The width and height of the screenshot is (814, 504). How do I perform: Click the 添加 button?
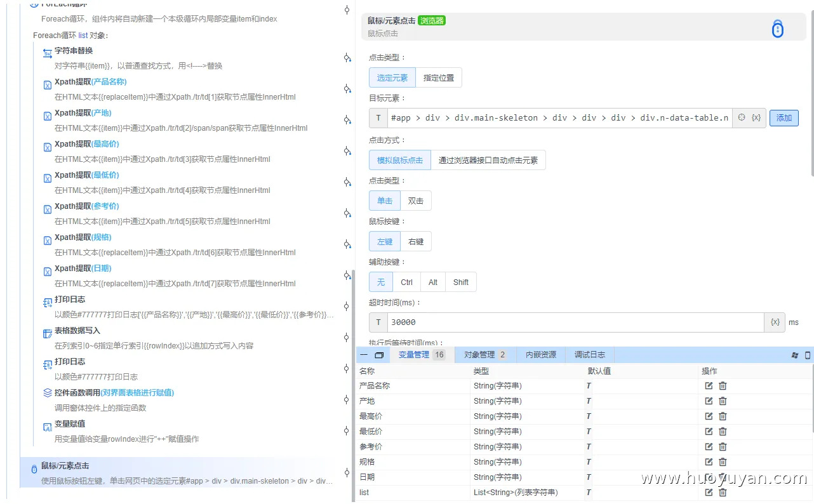(x=784, y=117)
